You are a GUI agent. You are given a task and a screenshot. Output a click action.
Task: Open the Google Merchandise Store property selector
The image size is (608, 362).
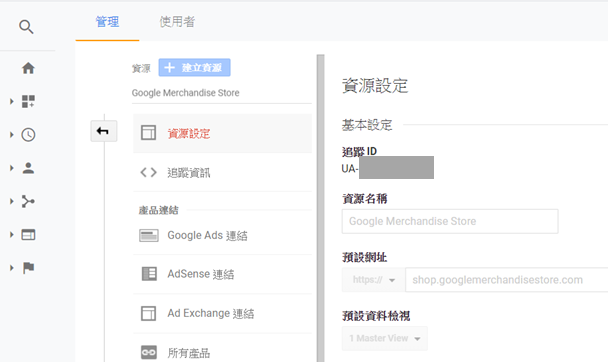[221, 93]
